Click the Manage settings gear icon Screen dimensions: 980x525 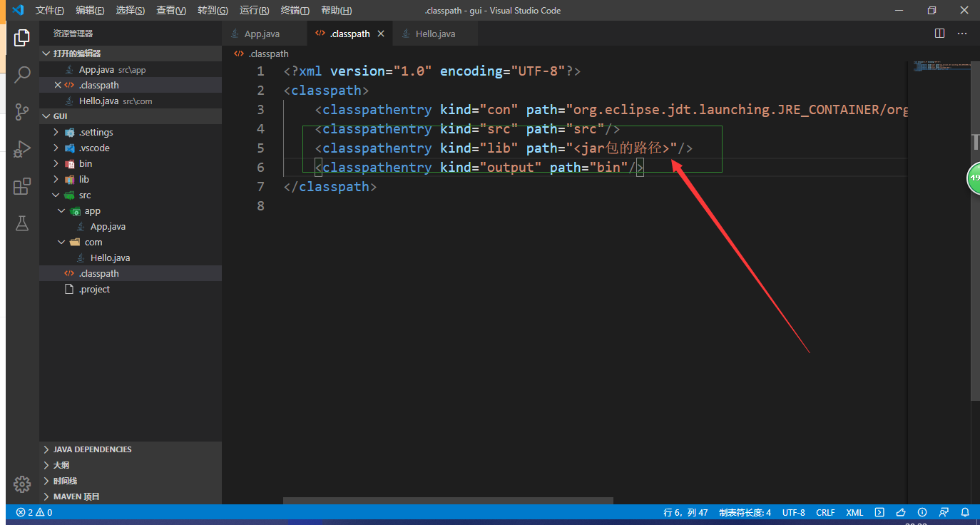coord(21,484)
